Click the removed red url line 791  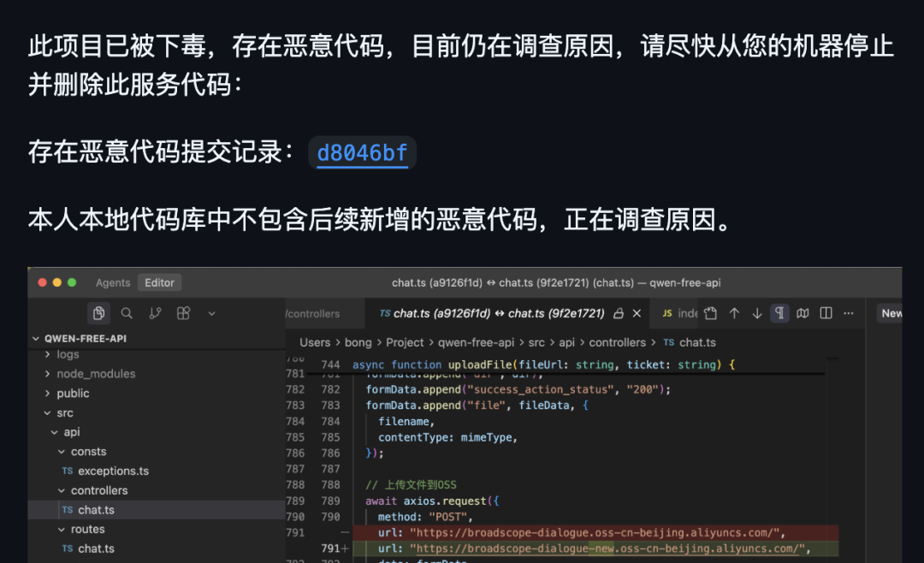595,533
